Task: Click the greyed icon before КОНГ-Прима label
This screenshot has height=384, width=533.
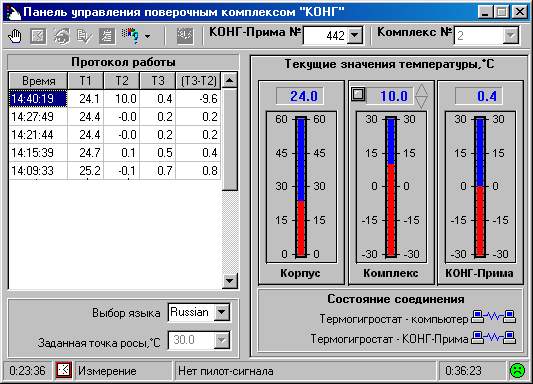Action: click(185, 36)
